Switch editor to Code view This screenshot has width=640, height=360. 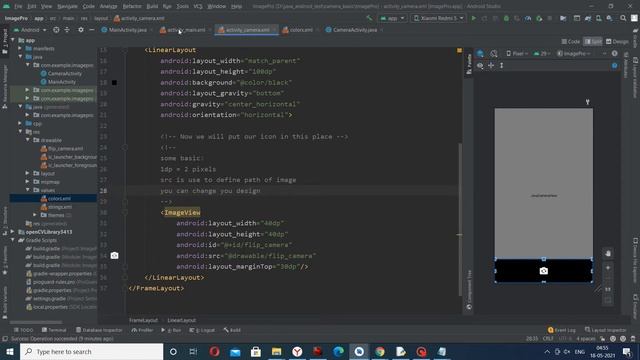(x=571, y=42)
